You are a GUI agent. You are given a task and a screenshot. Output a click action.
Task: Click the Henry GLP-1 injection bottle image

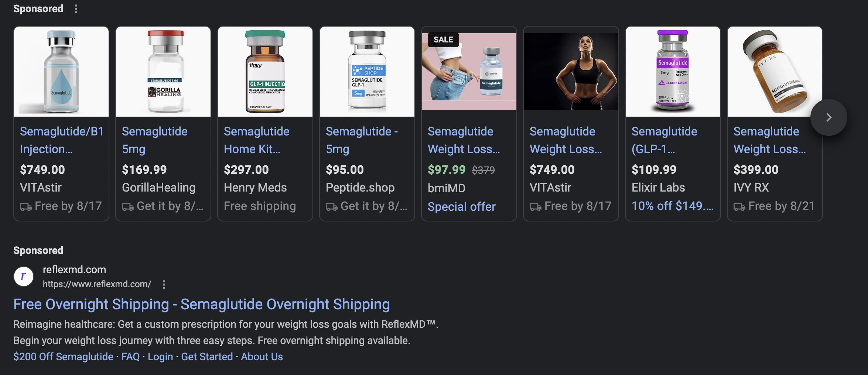(265, 72)
